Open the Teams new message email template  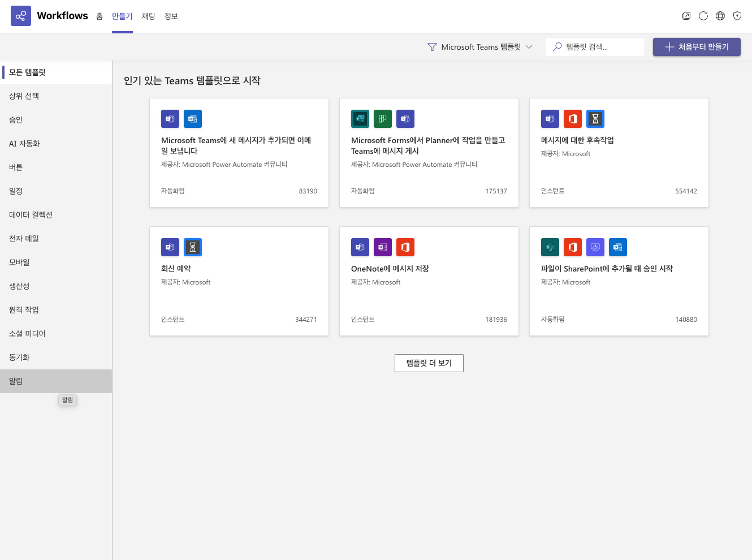click(x=239, y=153)
